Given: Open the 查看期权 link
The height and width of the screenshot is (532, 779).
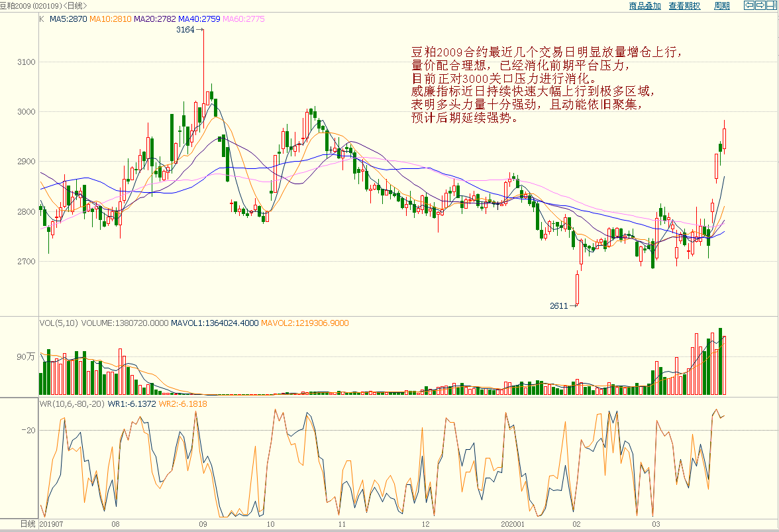Looking at the screenshot, I should coord(684,6).
